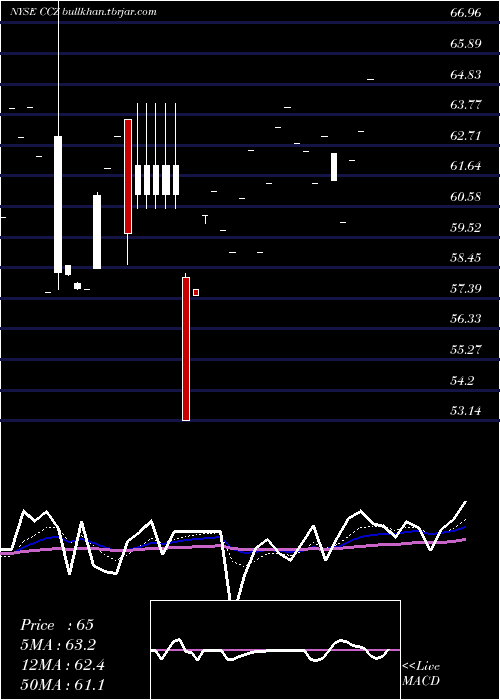The image size is (500, 700).
Task: Click the 55.27 price axis label
Action: pos(466,350)
